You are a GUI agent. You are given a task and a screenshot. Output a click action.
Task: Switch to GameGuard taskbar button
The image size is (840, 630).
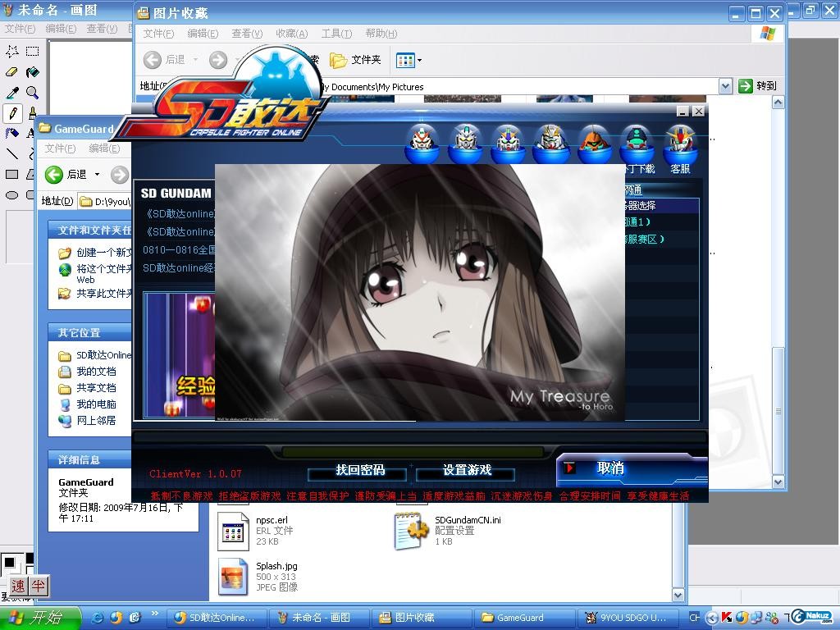[x=523, y=619]
